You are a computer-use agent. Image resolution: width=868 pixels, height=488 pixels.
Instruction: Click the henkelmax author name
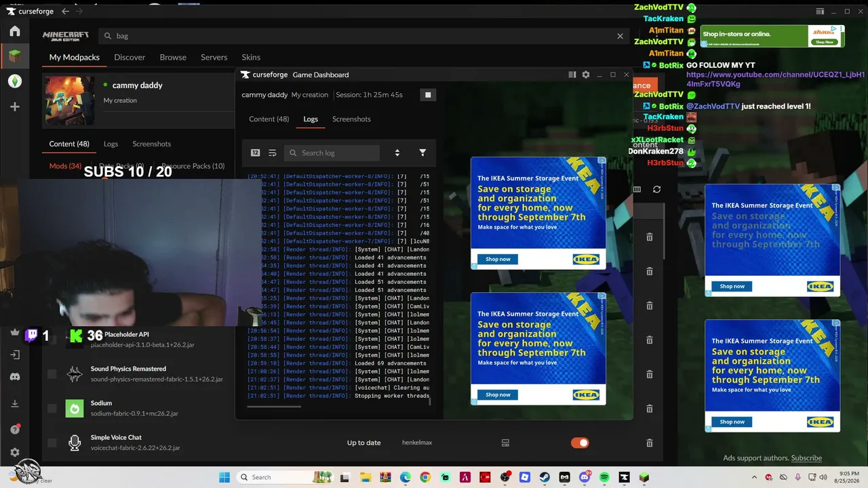pos(417,443)
